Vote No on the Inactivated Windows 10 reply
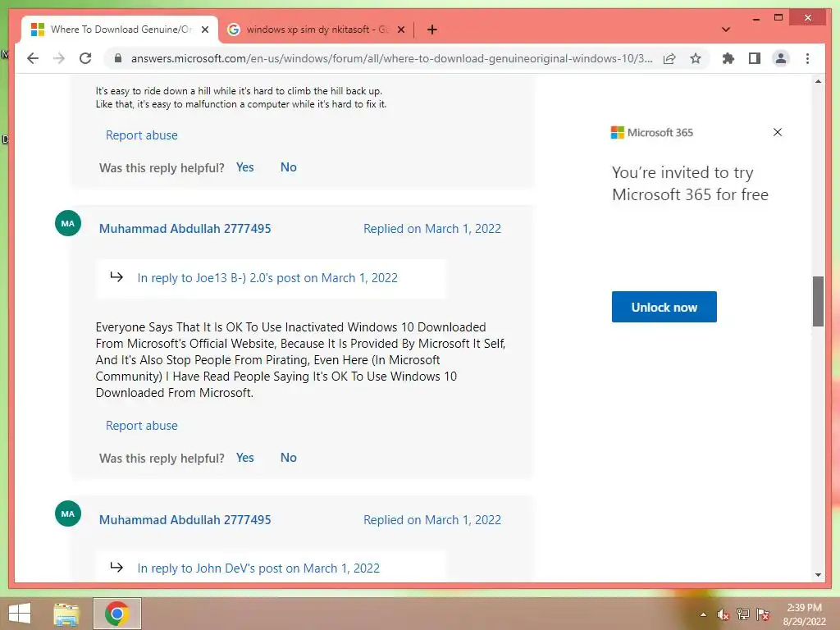The image size is (840, 630). pos(288,458)
